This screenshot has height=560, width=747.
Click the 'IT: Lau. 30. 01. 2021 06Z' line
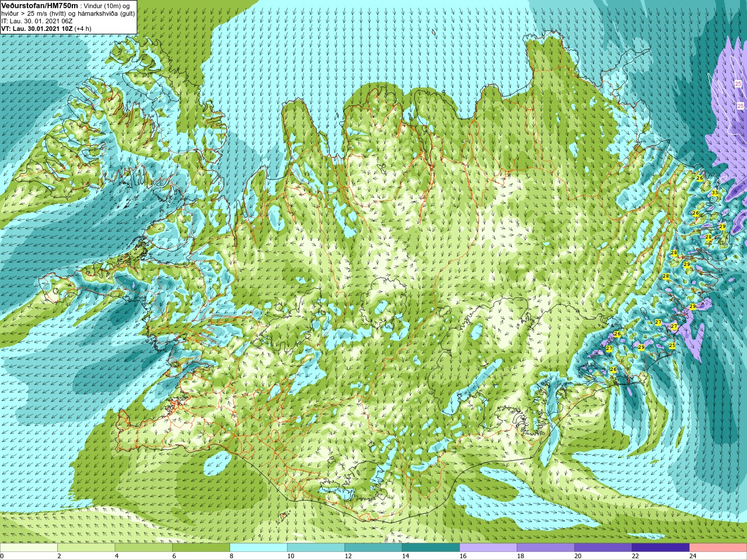[x=36, y=21]
